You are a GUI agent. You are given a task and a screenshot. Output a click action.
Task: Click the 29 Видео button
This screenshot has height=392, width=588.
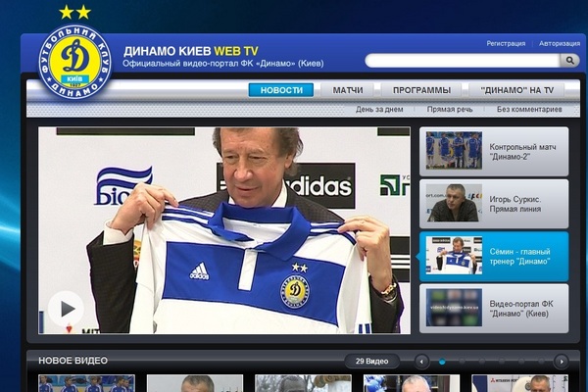(x=372, y=362)
